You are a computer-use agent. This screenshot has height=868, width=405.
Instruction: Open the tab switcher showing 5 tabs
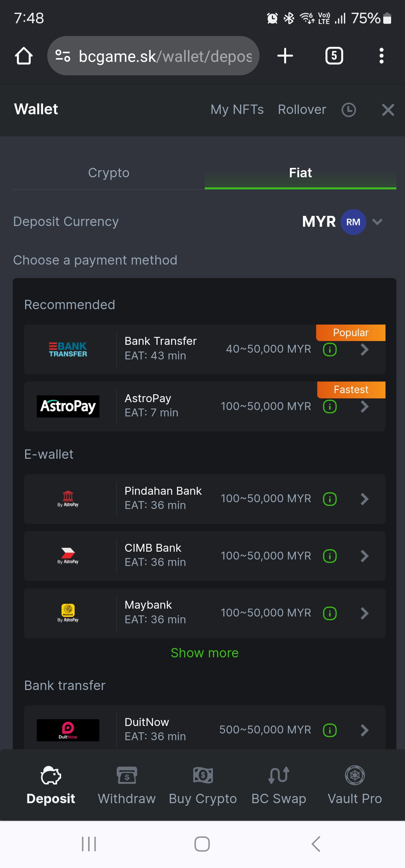pyautogui.click(x=334, y=56)
